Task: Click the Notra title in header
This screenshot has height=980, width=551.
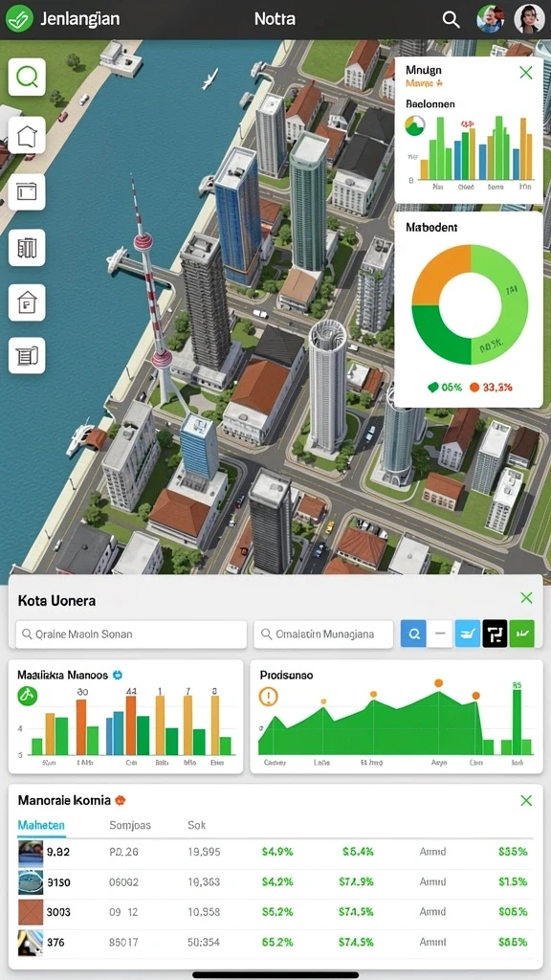Action: click(275, 19)
